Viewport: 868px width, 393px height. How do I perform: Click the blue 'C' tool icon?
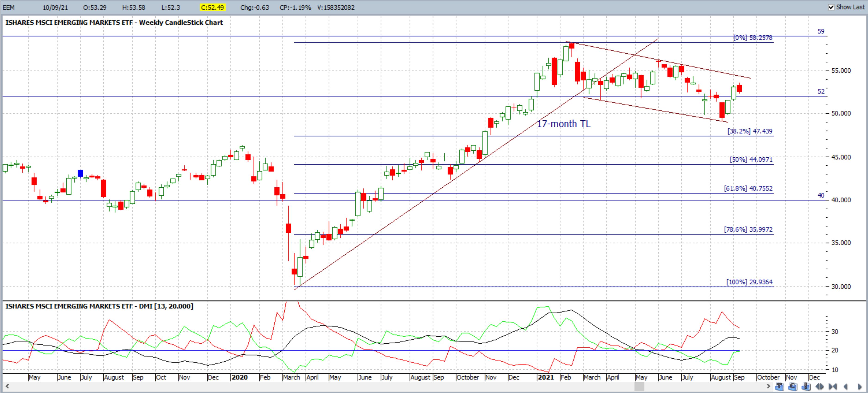[793, 386]
